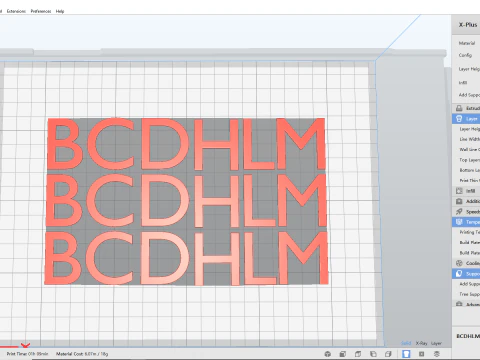Screen dimensions: 480x360
Task: Select the BCDHLM model on the build plate
Action: click(x=186, y=201)
